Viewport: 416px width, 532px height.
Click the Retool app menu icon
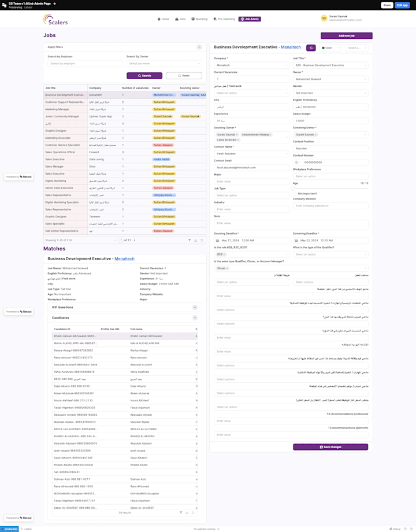[4, 5]
